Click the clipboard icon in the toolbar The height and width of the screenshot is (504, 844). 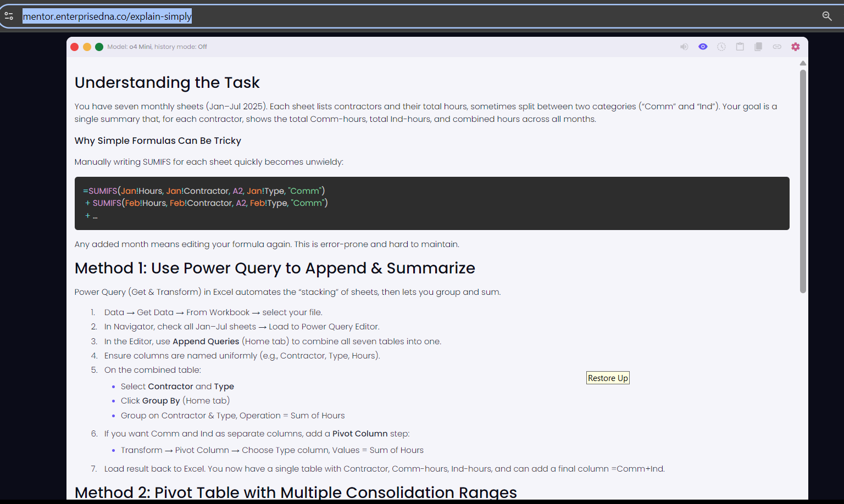[740, 47]
